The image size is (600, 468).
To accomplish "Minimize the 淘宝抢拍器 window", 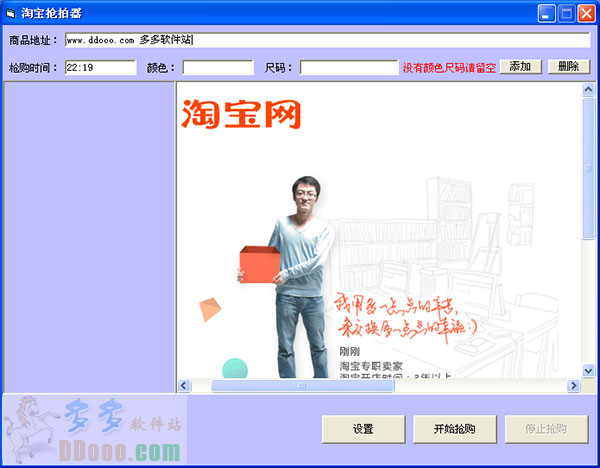I will (546, 14).
